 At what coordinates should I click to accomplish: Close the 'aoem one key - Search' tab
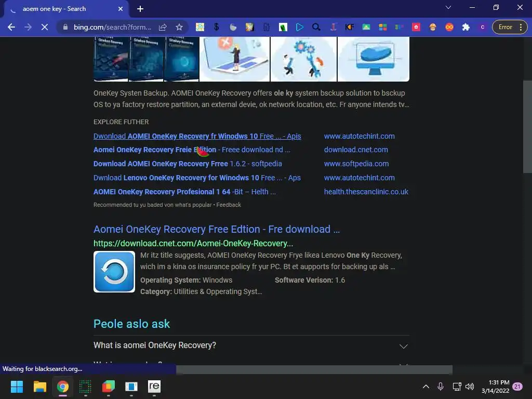coord(121,9)
